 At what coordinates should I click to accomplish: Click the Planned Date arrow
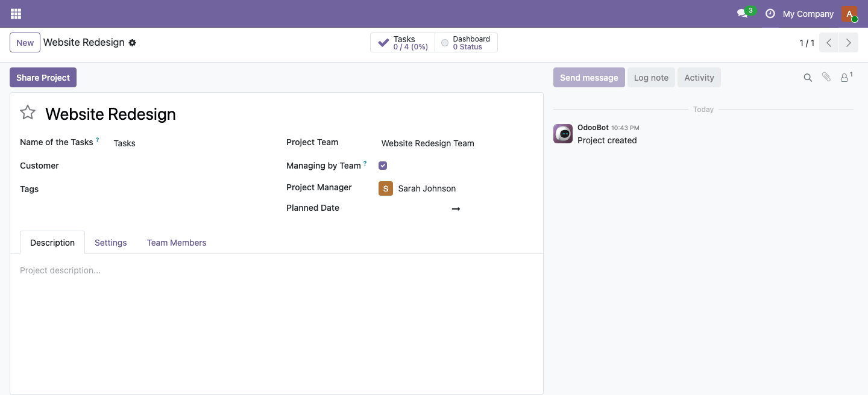coord(456,208)
